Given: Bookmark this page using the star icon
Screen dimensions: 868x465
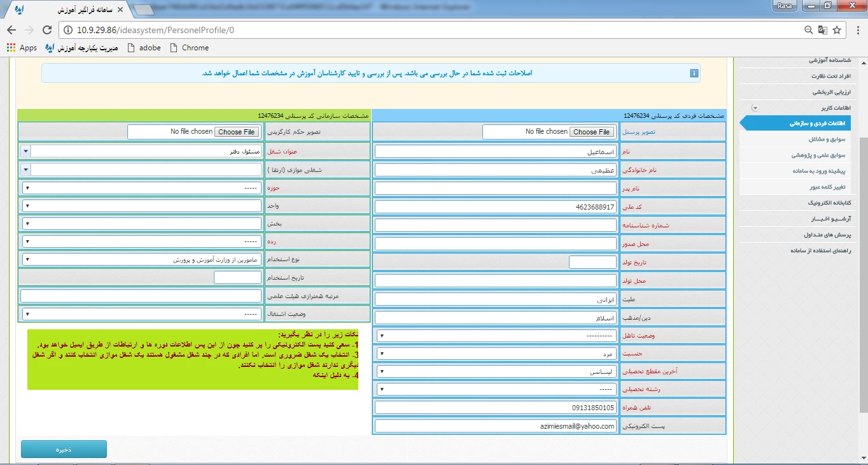Looking at the screenshot, I should (837, 30).
